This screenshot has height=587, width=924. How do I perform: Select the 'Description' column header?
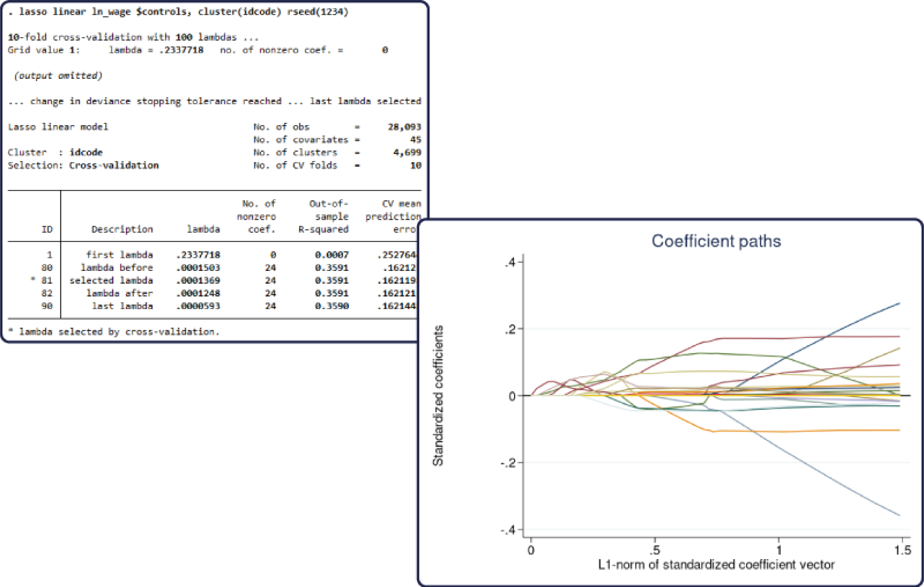tap(122, 229)
